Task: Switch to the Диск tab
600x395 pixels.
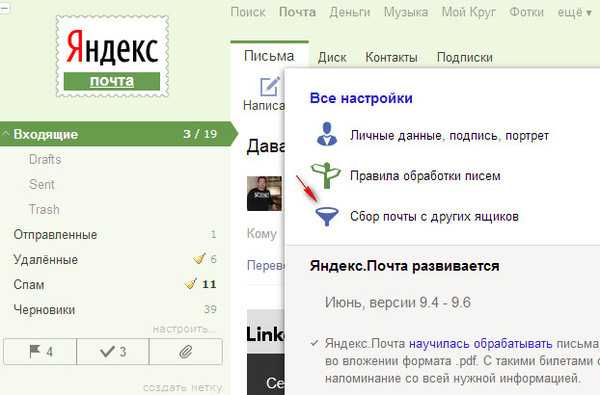Action: tap(332, 57)
